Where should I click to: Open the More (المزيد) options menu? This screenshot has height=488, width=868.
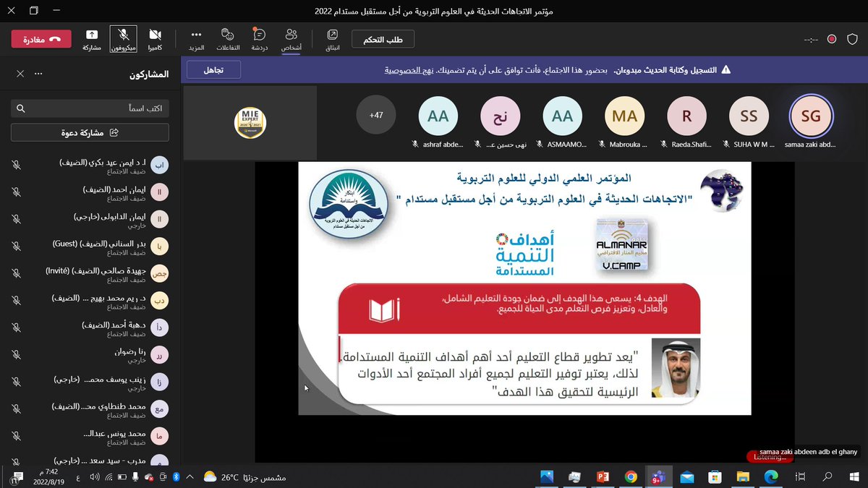tap(196, 39)
